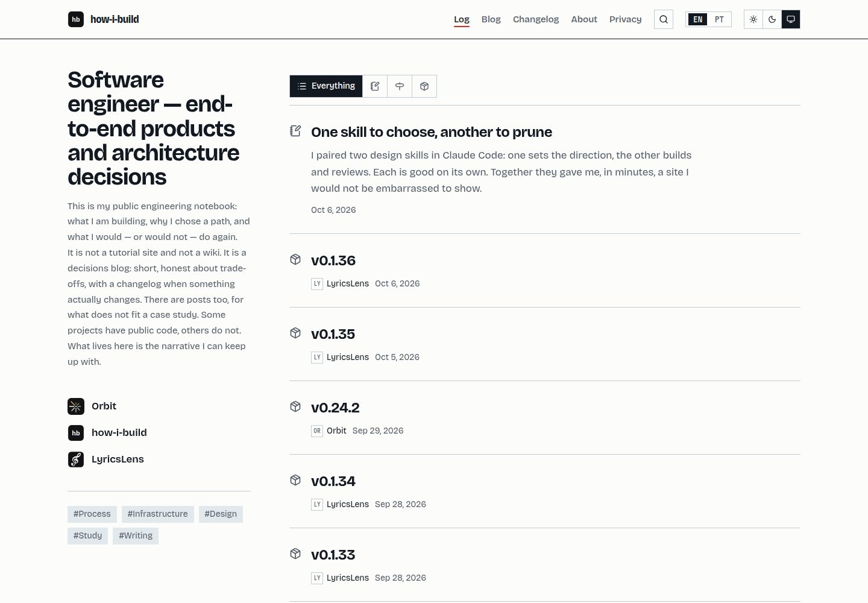Click the date 'Sep 29, 2026'

pos(378,431)
